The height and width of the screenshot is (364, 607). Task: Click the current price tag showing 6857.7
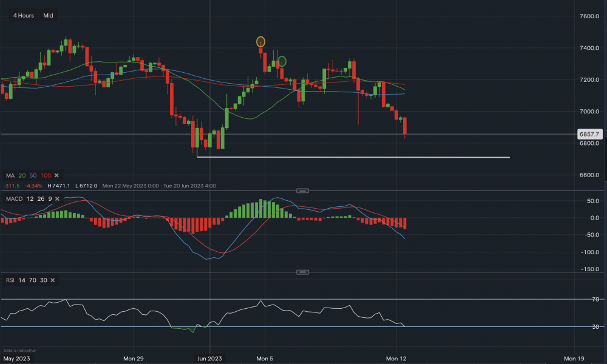(x=589, y=133)
